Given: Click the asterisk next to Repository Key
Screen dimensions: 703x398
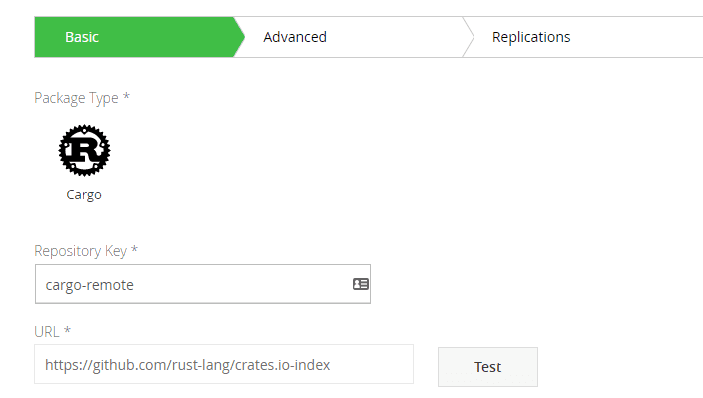Looking at the screenshot, I should 135,249.
